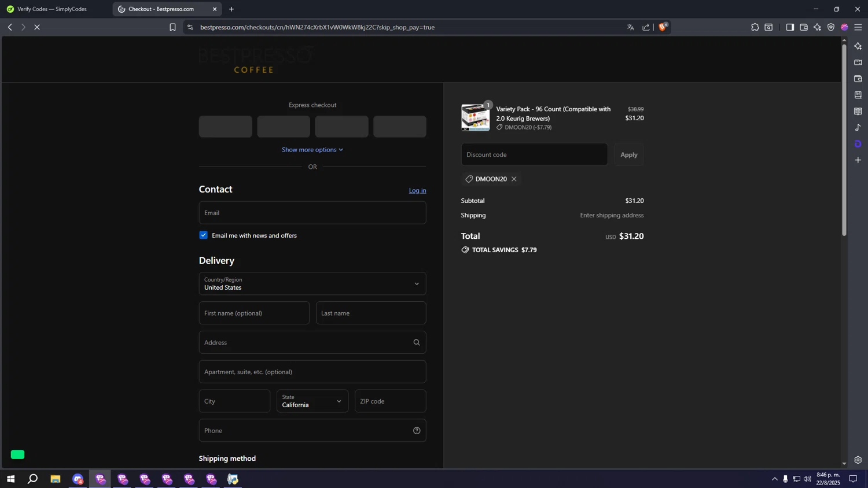868x488 pixels.
Task: Open the wallet panel in sidebar
Action: (858, 79)
